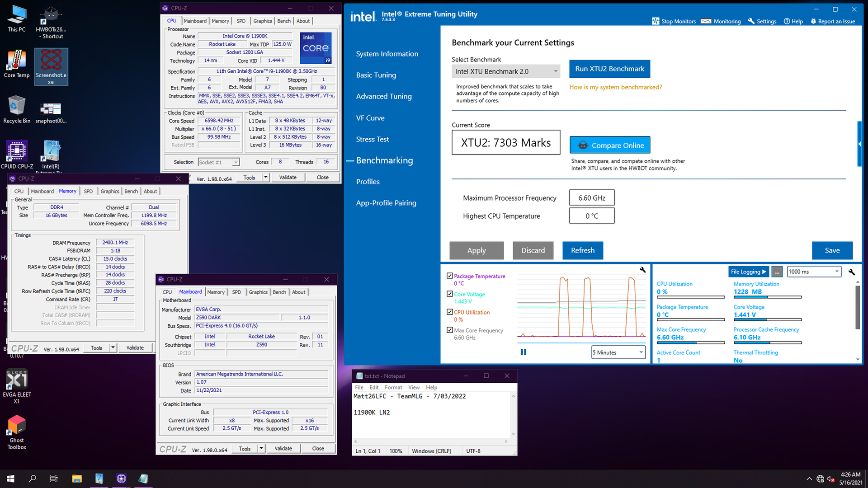Open HWBOT shortcut desktop icon
Screen dimensions: 868x488
click(x=51, y=22)
